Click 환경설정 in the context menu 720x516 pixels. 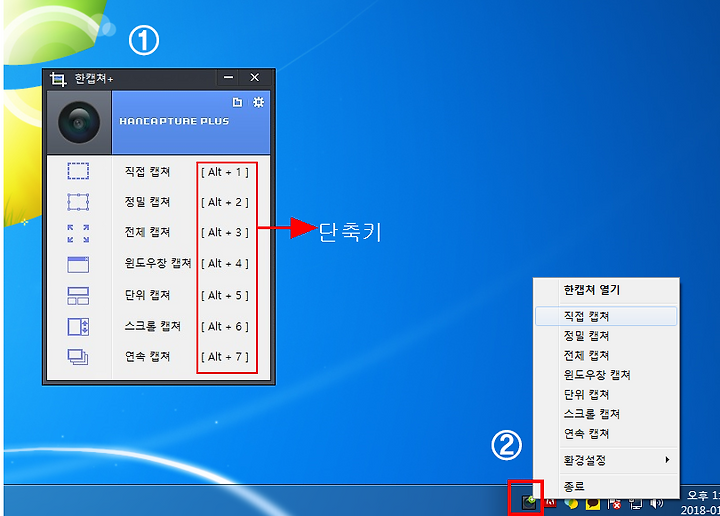tap(606, 460)
